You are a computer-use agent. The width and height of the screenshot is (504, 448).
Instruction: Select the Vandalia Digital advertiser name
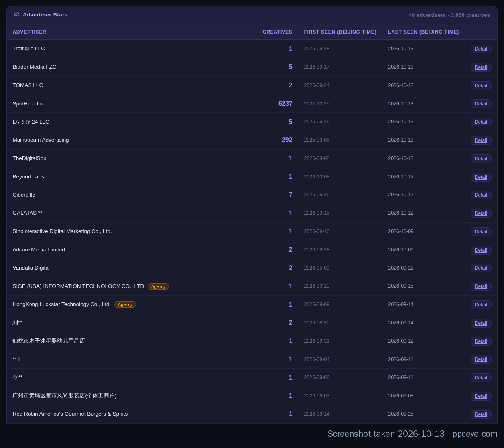(x=31, y=268)
